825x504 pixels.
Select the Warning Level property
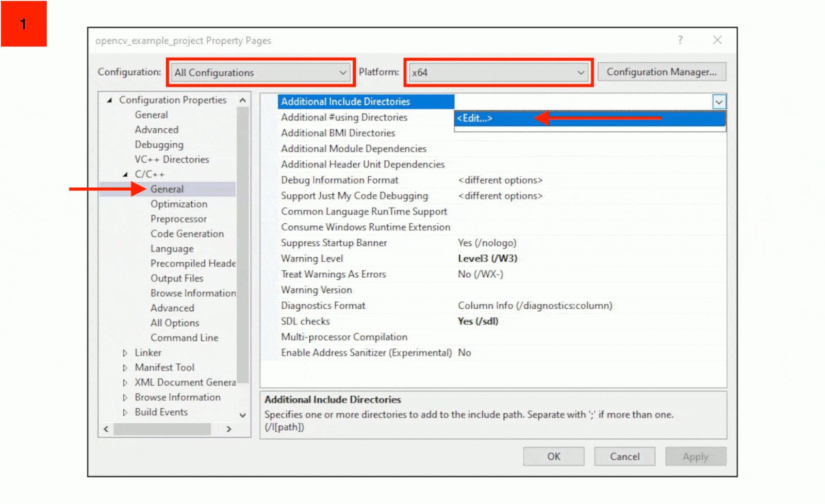click(312, 259)
